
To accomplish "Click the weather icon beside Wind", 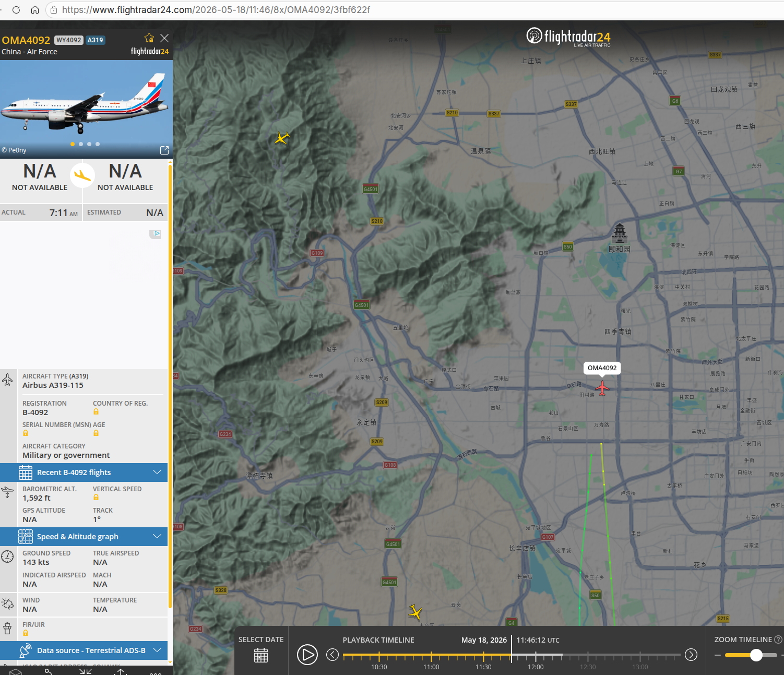I will (x=7, y=604).
